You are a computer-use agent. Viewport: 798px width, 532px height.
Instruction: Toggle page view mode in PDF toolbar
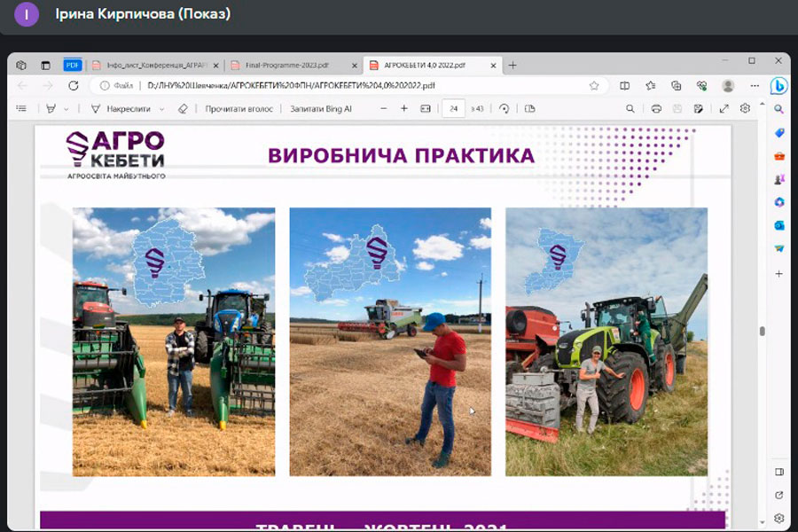click(x=530, y=108)
